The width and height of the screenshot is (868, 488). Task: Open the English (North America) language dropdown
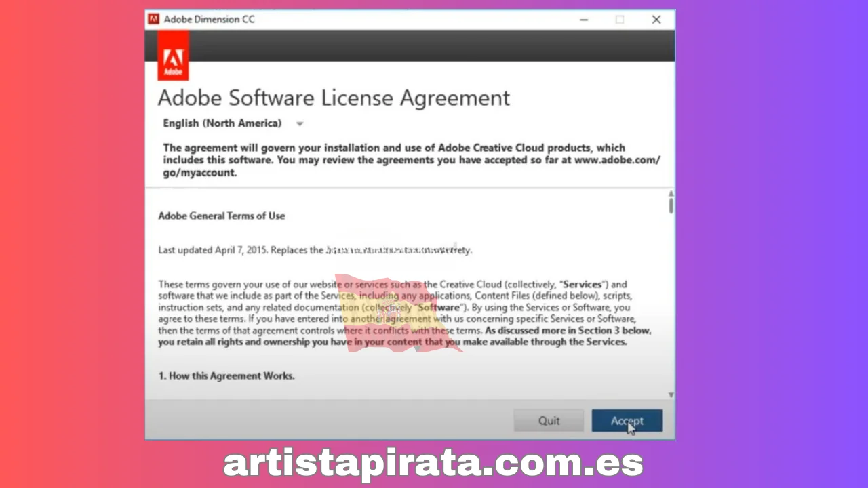[233, 123]
